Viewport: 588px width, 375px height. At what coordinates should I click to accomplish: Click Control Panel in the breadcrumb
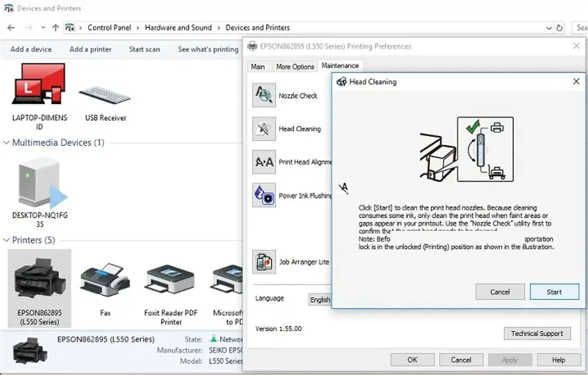click(109, 28)
